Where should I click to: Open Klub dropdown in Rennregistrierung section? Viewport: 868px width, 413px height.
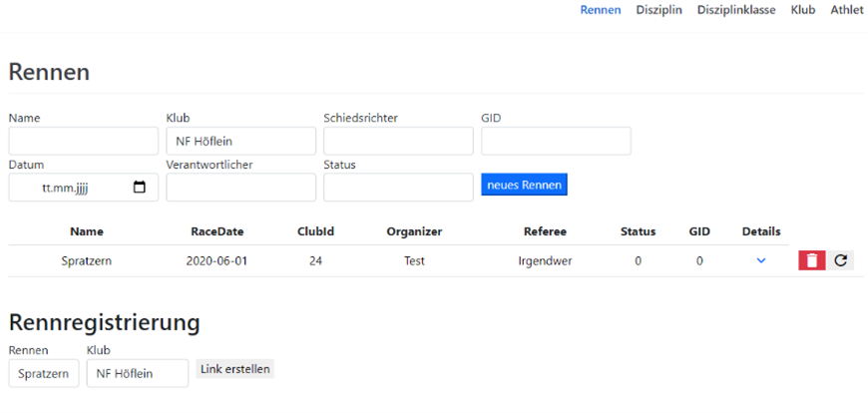click(138, 374)
